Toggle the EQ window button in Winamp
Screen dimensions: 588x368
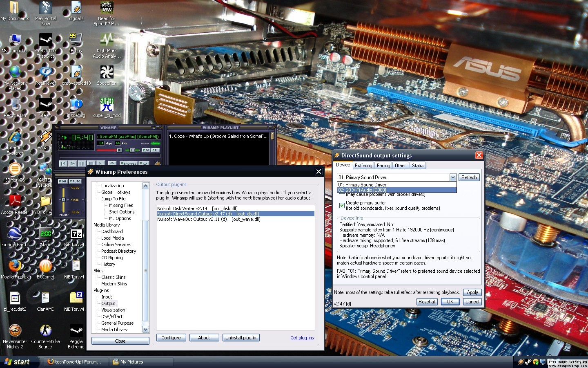pos(146,150)
